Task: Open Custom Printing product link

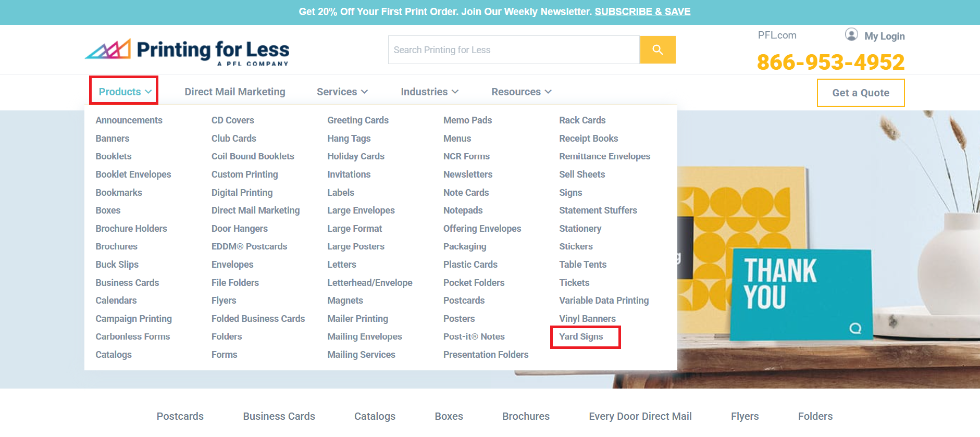Action: coord(244,174)
